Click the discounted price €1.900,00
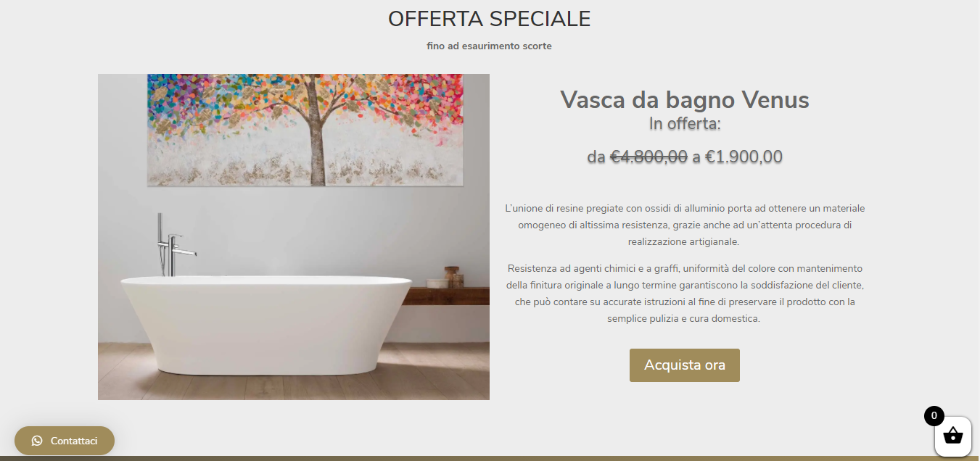Image resolution: width=980 pixels, height=461 pixels. [x=744, y=157]
